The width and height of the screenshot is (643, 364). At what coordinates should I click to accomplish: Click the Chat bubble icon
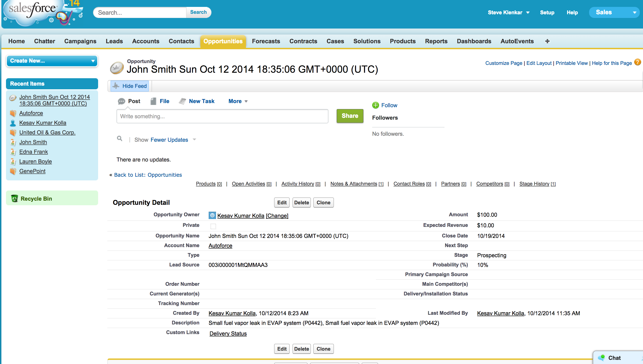click(x=601, y=358)
